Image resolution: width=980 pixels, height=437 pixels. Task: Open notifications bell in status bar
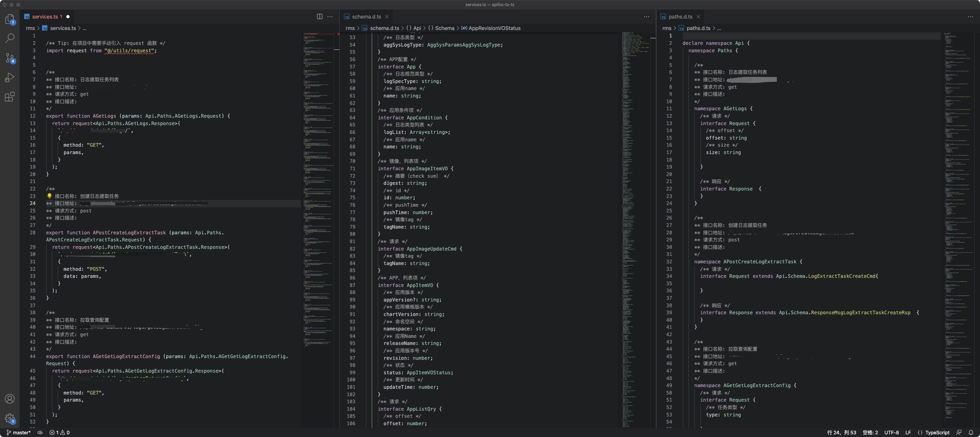[x=971, y=432]
